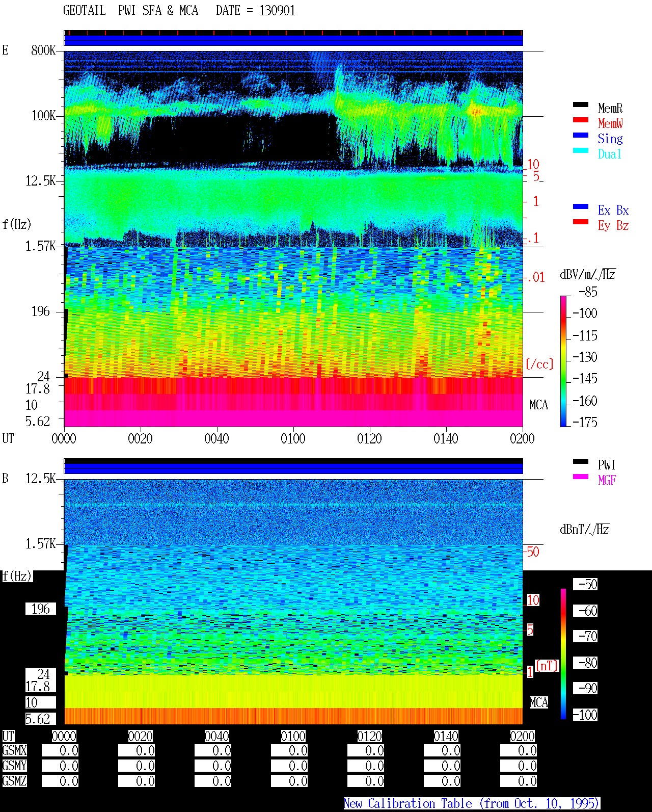Click the black PWI legend swatch

tap(581, 461)
